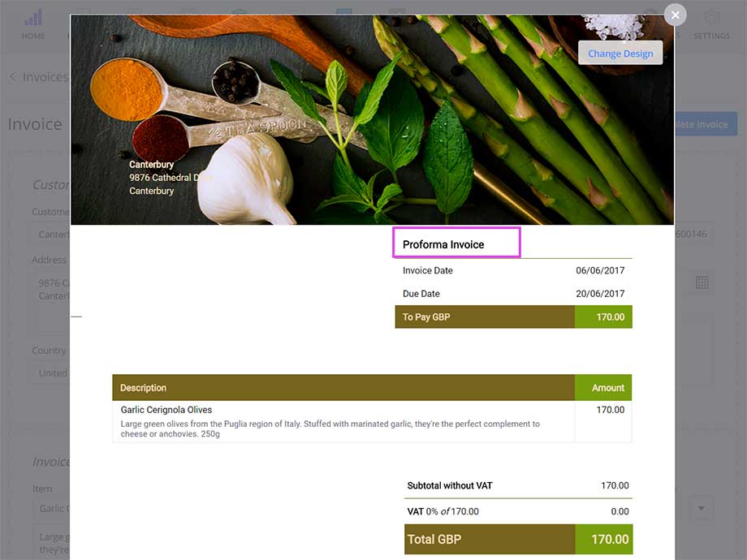Image resolution: width=747 pixels, height=560 pixels.
Task: Click the VAT 0% row
Action: click(x=518, y=511)
